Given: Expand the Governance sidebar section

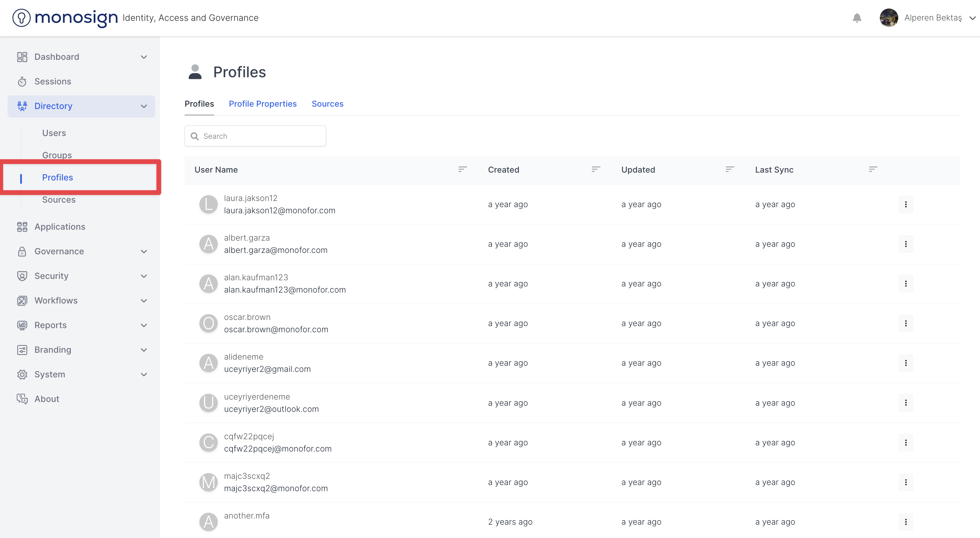Looking at the screenshot, I should tap(59, 251).
